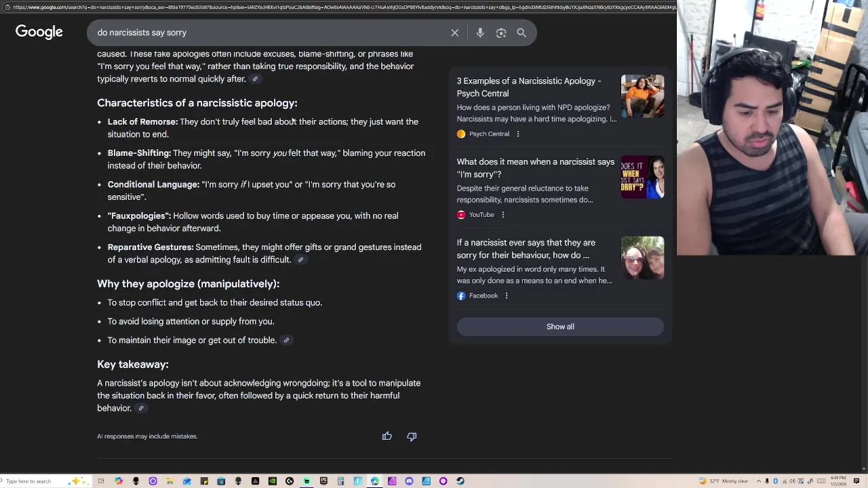Click heading 'Why they apologize (manipulatively):'
Viewport: 868px width, 488px height.
[189, 284]
